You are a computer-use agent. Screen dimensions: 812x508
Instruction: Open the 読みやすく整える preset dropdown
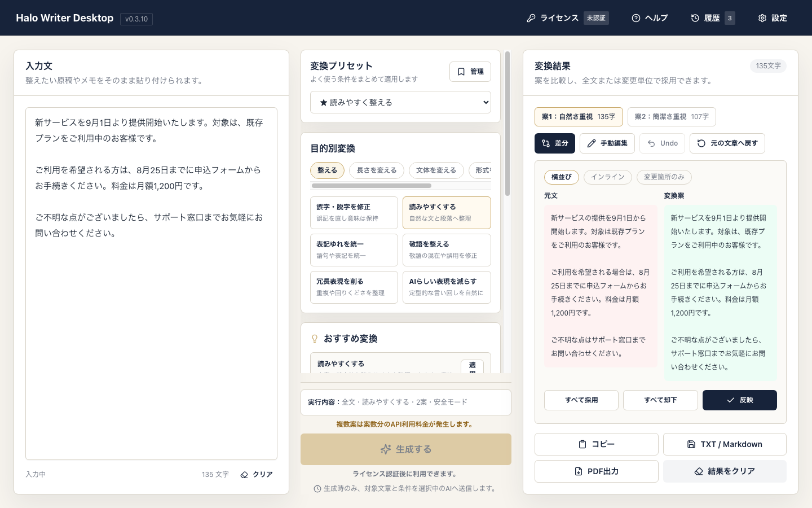pos(400,102)
